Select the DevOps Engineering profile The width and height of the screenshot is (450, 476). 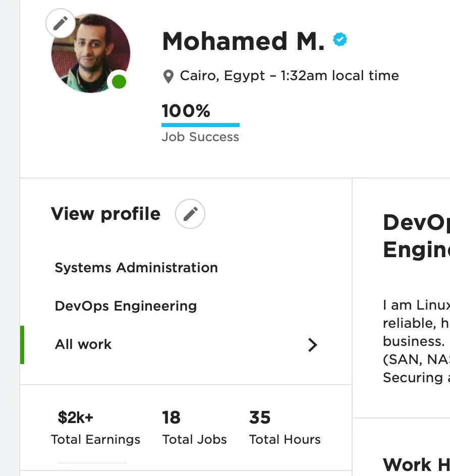(x=126, y=306)
